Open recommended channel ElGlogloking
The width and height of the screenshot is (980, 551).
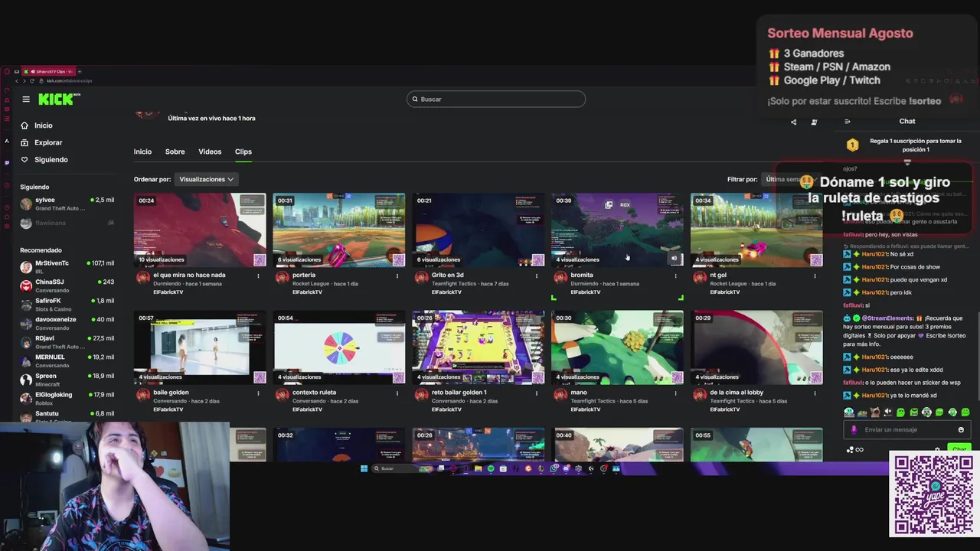click(67, 398)
